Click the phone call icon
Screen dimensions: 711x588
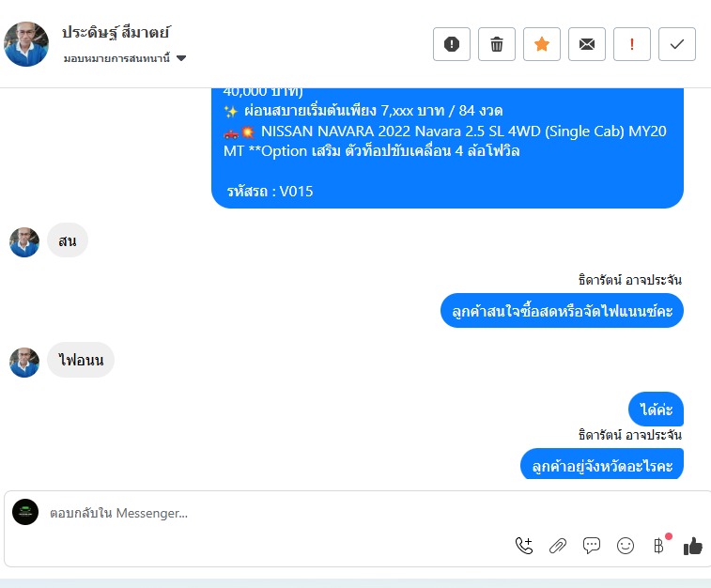[x=524, y=545]
